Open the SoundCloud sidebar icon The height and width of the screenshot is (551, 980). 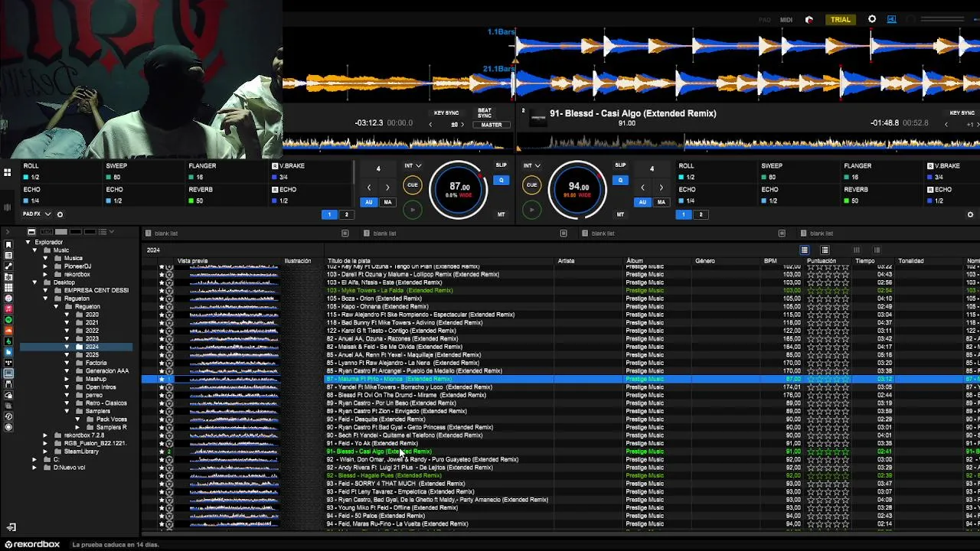click(8, 331)
